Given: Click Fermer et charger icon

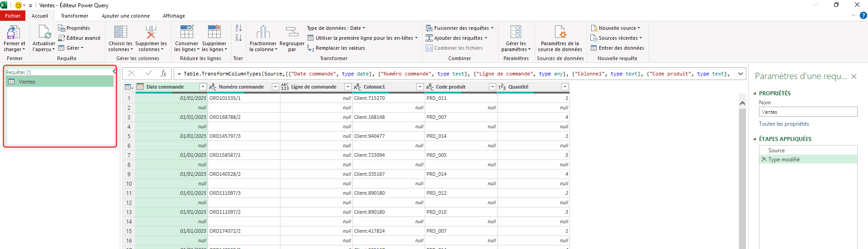Looking at the screenshot, I should (14, 32).
